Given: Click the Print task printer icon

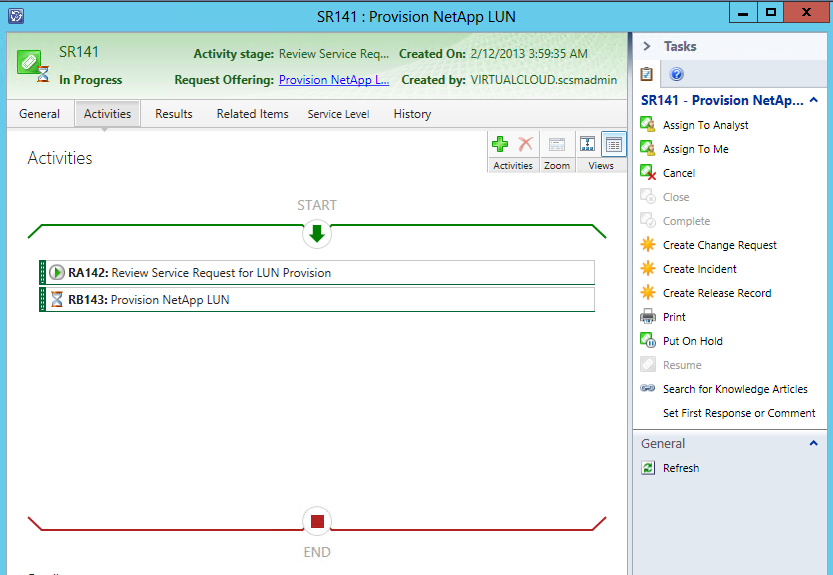Looking at the screenshot, I should tap(648, 317).
